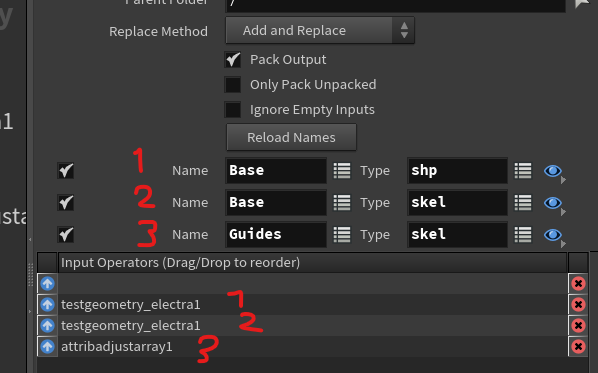
Task: Remove the empty input operator row
Action: [578, 284]
